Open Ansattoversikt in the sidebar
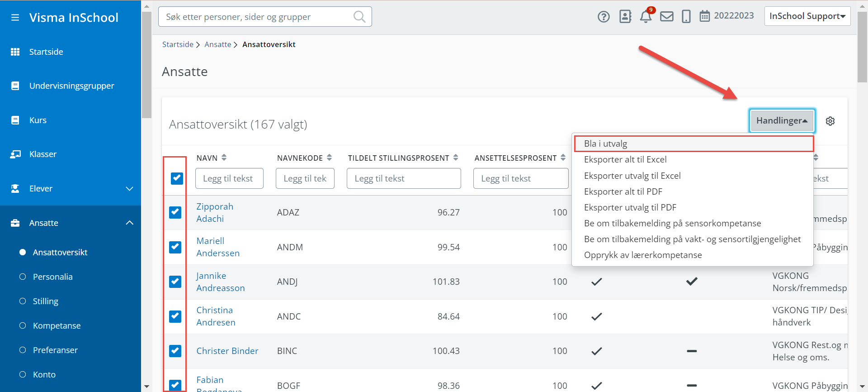868x392 pixels. coord(60,252)
